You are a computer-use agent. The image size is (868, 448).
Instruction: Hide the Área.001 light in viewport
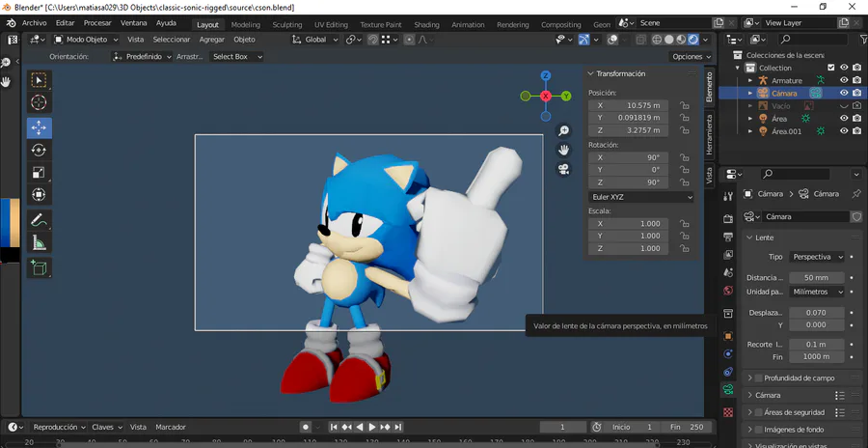(x=844, y=131)
